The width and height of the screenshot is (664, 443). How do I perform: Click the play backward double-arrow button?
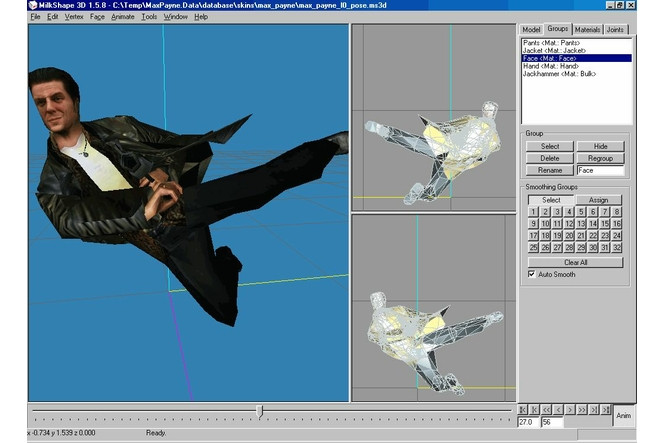point(546,410)
